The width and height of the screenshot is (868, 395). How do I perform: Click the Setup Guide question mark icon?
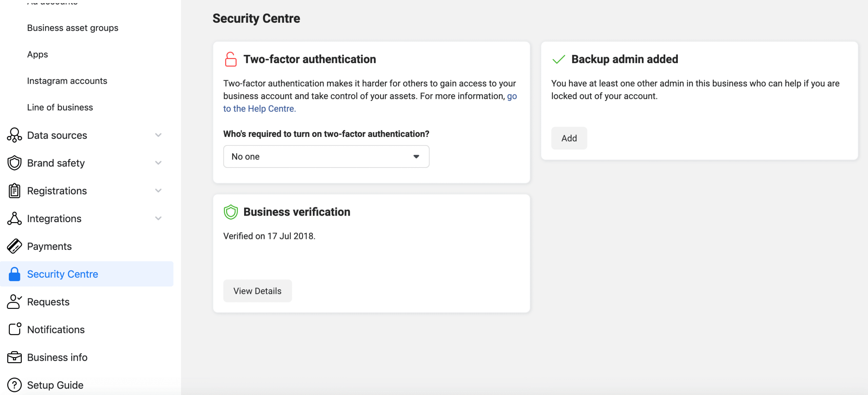click(14, 385)
